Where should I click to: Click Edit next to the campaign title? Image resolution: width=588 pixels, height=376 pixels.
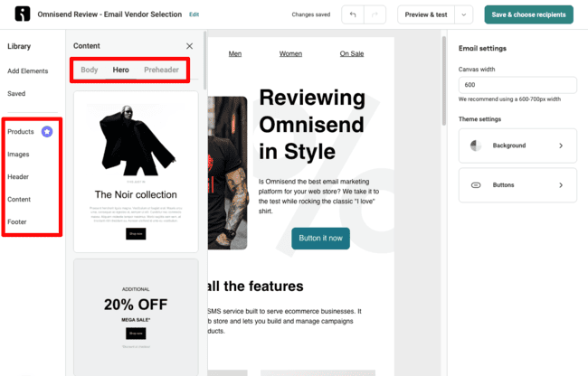coord(194,14)
